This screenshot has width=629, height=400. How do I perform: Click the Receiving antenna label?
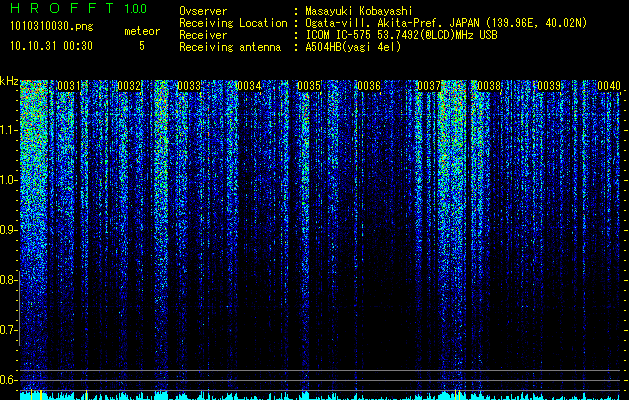click(x=230, y=47)
